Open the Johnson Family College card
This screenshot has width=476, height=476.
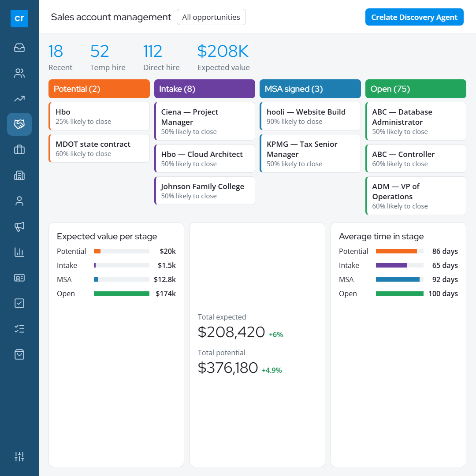pyautogui.click(x=205, y=191)
